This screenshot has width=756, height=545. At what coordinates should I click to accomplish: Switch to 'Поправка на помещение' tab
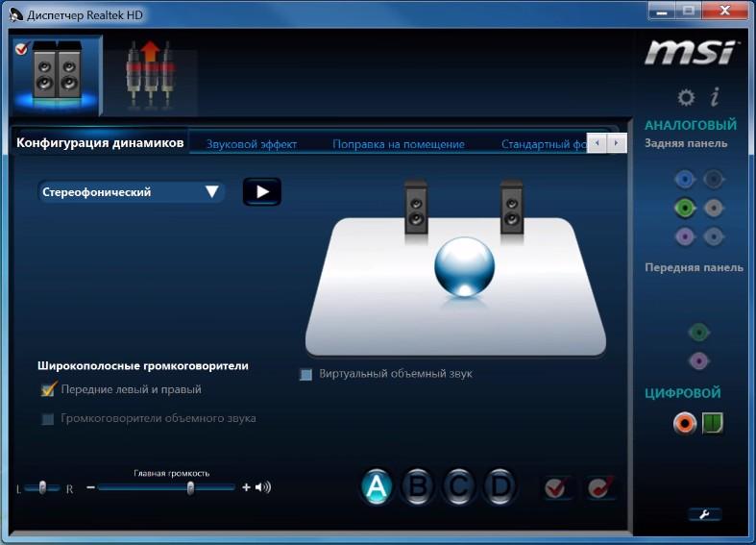(x=399, y=144)
